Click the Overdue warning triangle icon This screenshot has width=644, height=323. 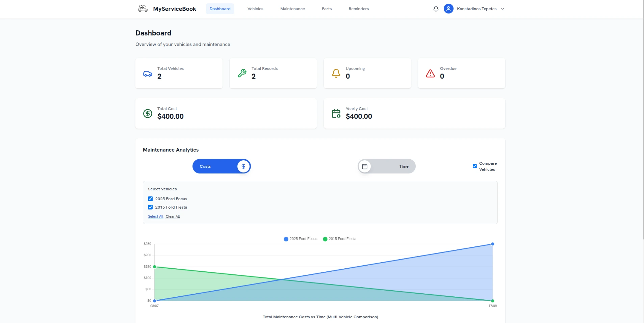(x=430, y=73)
